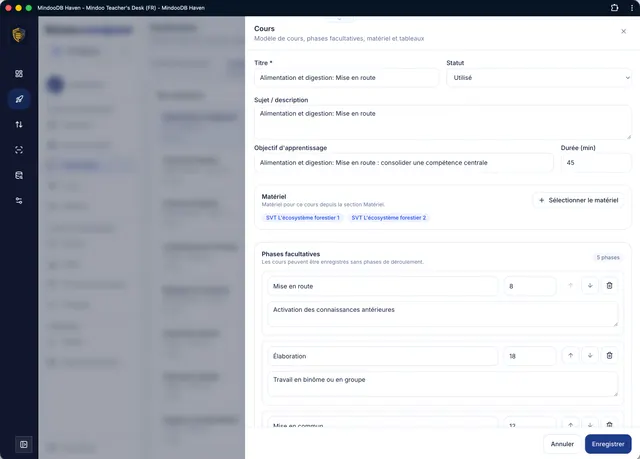
Task: Open the Statut dropdown showing Utilisé
Action: [539, 78]
